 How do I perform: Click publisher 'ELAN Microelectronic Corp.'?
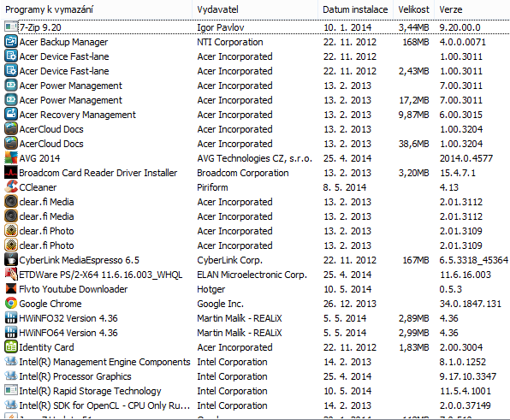252,275
